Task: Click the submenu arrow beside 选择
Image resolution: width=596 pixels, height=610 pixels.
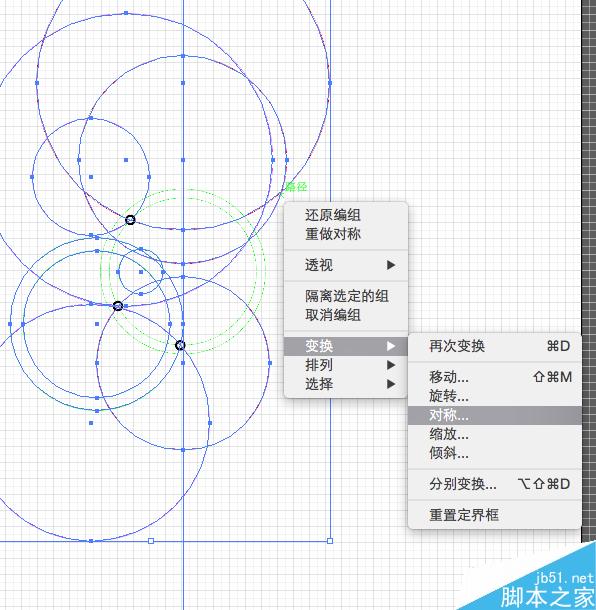Action: (391, 384)
